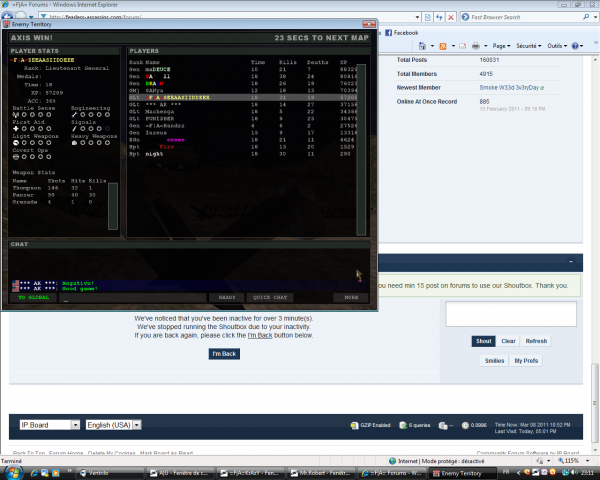600x480 pixels.
Task: Expand the address bar history dropdown
Action: (417, 17)
